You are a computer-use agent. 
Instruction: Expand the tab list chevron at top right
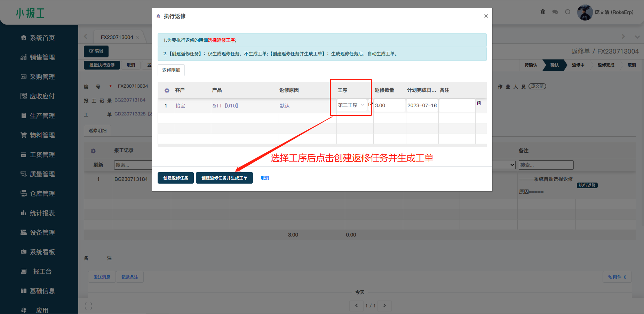pos(637,37)
